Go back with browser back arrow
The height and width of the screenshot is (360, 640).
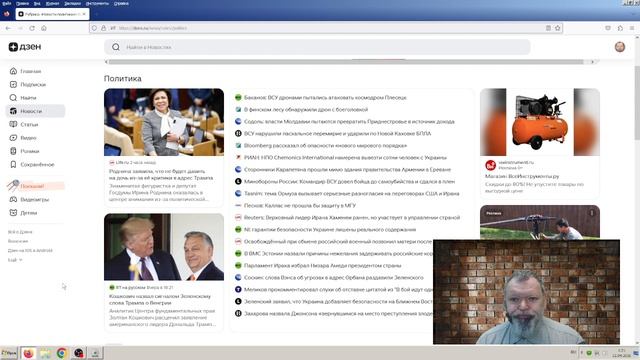click(x=8, y=28)
